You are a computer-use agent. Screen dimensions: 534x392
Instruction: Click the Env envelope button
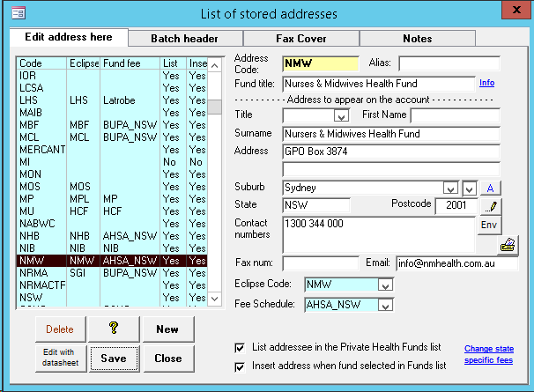(x=489, y=226)
